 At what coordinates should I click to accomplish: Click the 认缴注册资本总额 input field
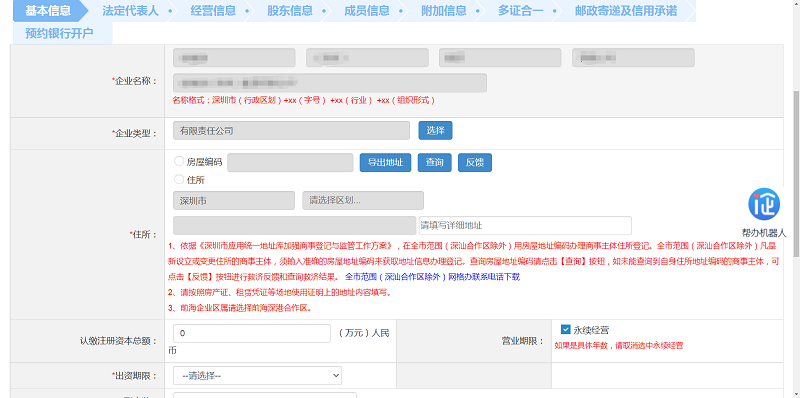tap(252, 333)
